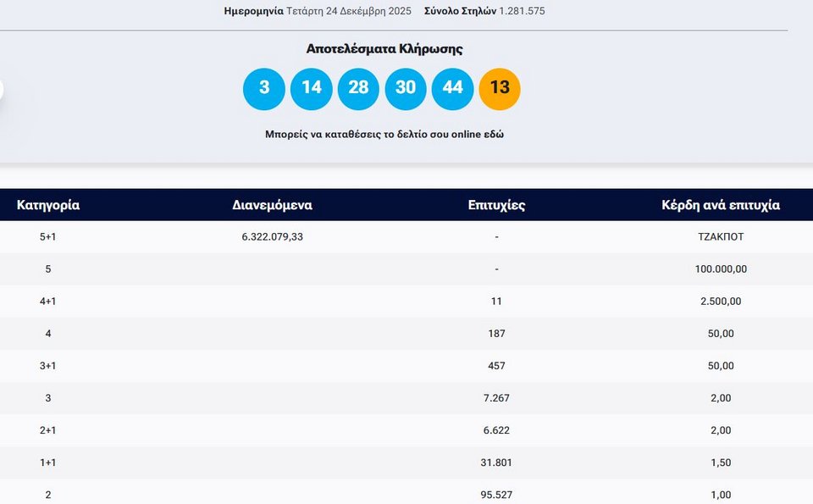
Task: Select the 95.527 successes count
Action: (x=496, y=495)
